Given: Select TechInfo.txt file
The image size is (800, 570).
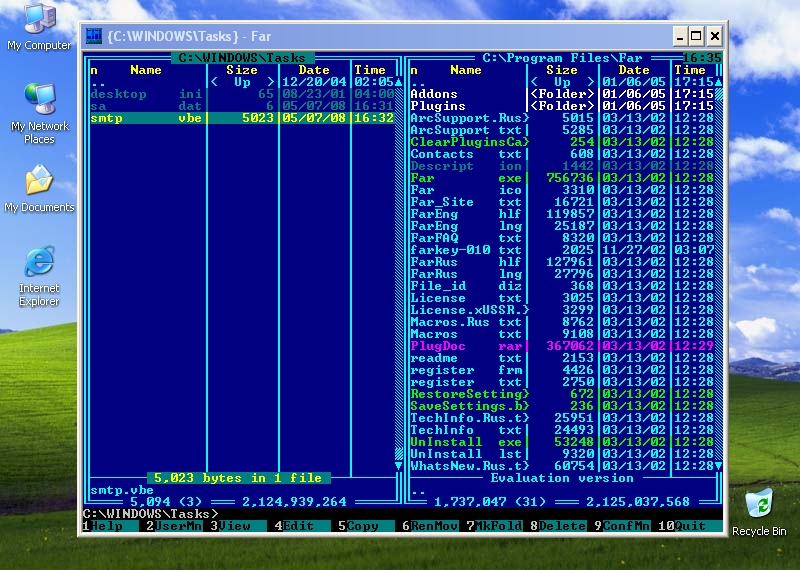Looking at the screenshot, I should pos(562,430).
